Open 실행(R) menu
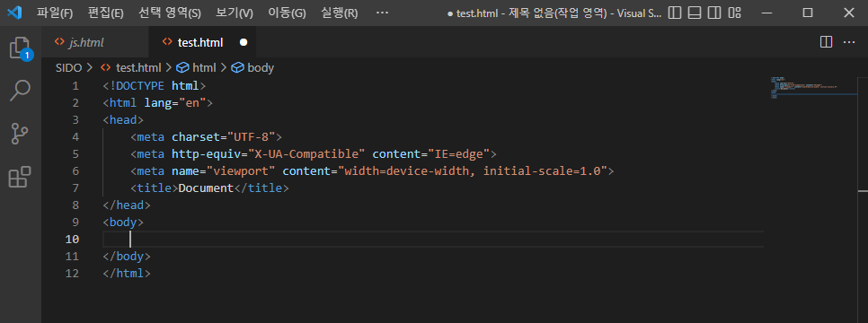The image size is (868, 323). 340,13
